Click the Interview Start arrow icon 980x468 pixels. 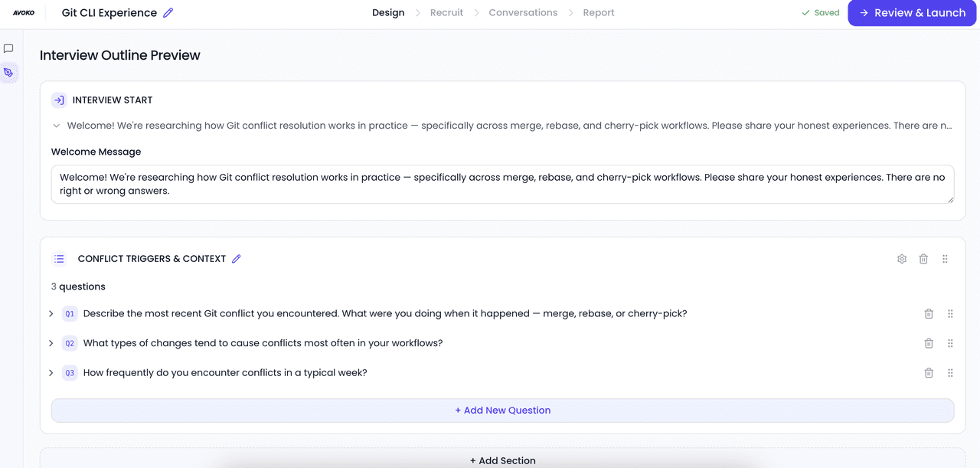pyautogui.click(x=59, y=100)
